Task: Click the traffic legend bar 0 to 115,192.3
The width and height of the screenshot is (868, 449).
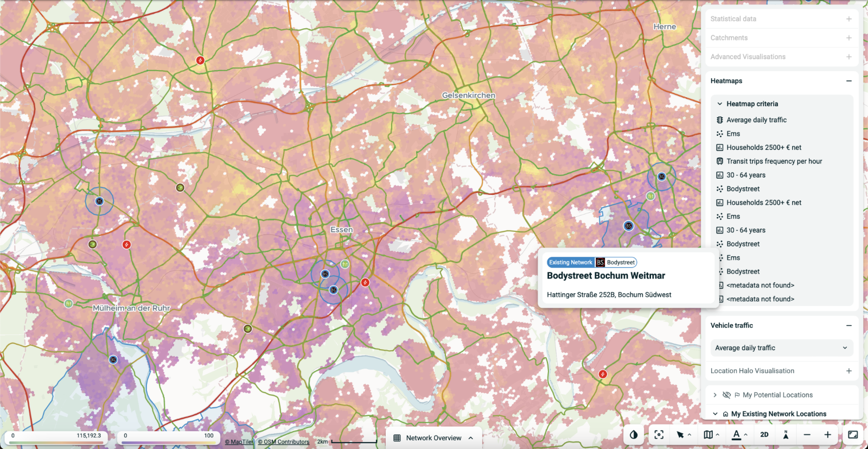Action: [x=56, y=442]
